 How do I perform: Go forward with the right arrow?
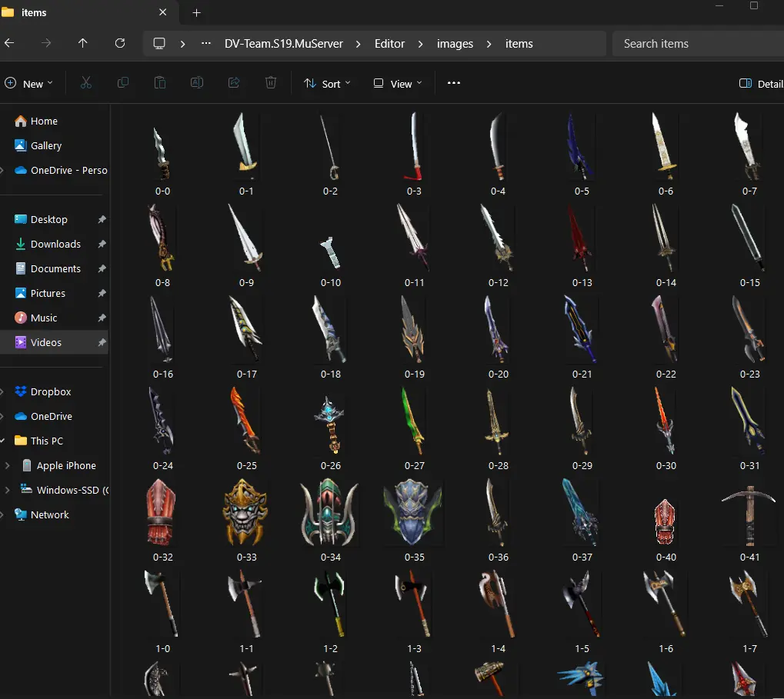(46, 44)
